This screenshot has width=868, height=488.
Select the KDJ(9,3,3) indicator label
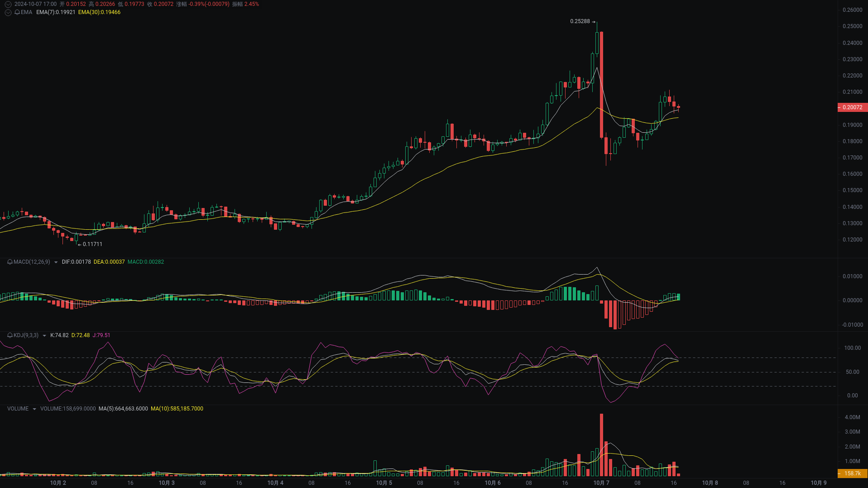tap(26, 335)
